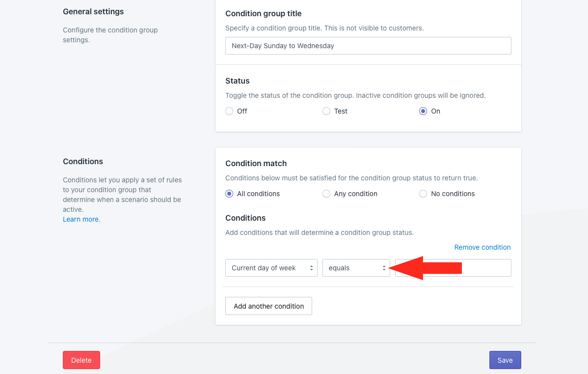Open the Current day of week dropdown

point(271,268)
